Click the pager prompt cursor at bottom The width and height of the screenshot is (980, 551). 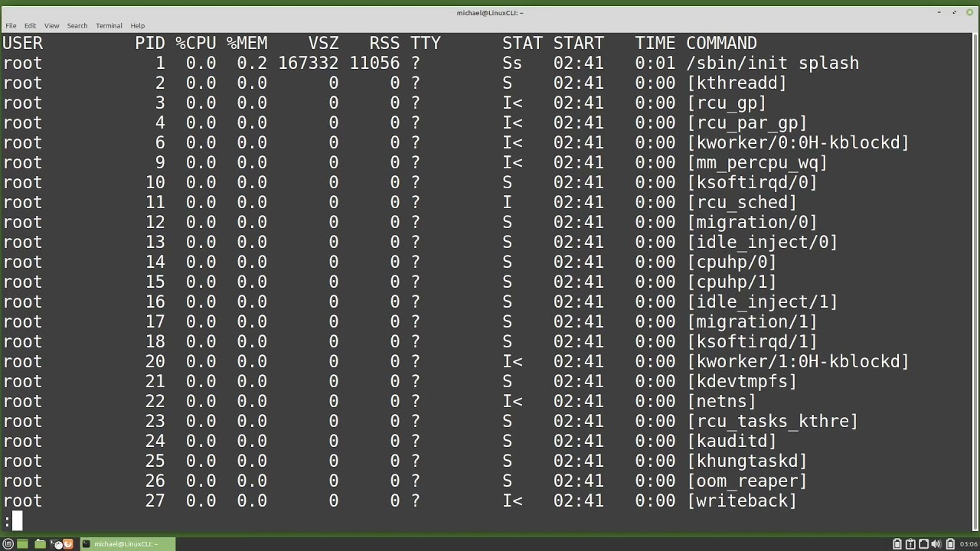point(18,521)
